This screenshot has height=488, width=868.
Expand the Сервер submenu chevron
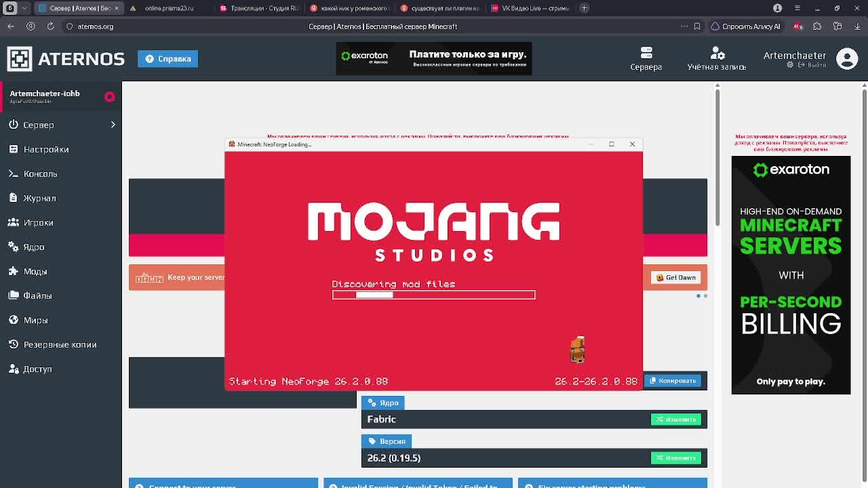[113, 125]
